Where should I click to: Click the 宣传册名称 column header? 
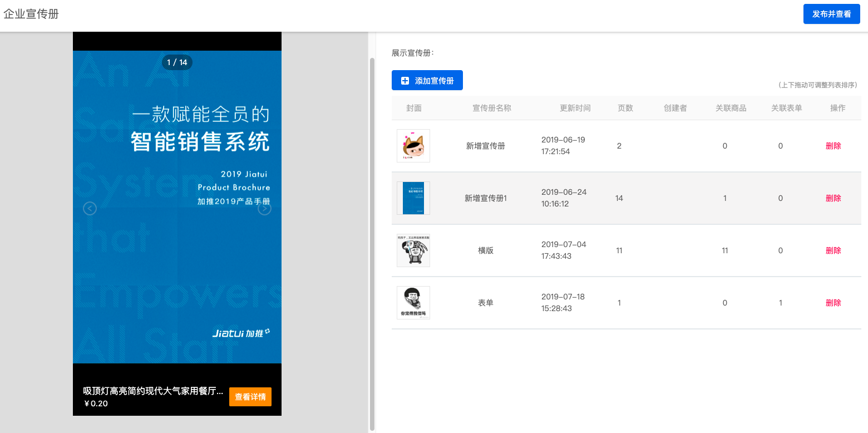(492, 108)
